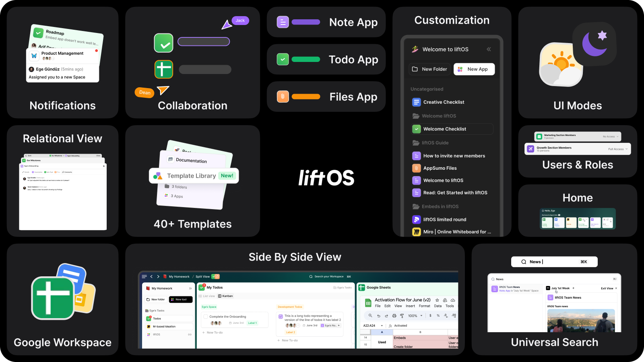
Task: Click the Note App link in search result
Action: point(505,291)
